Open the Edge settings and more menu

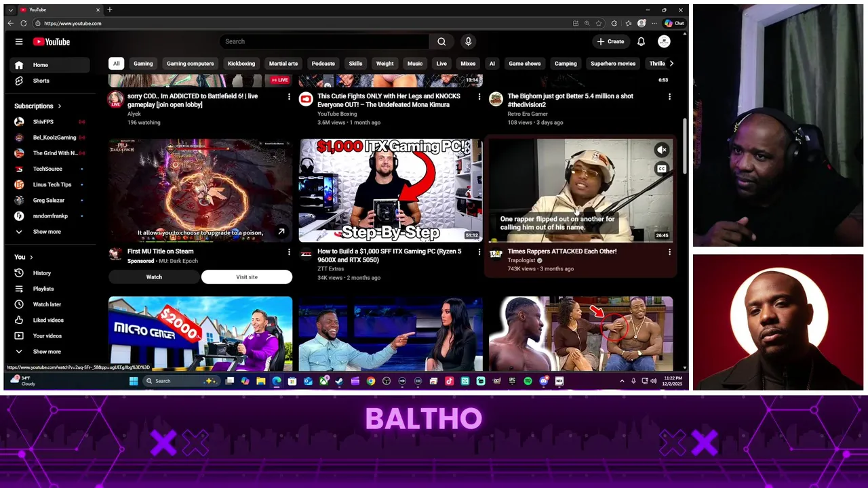click(654, 23)
